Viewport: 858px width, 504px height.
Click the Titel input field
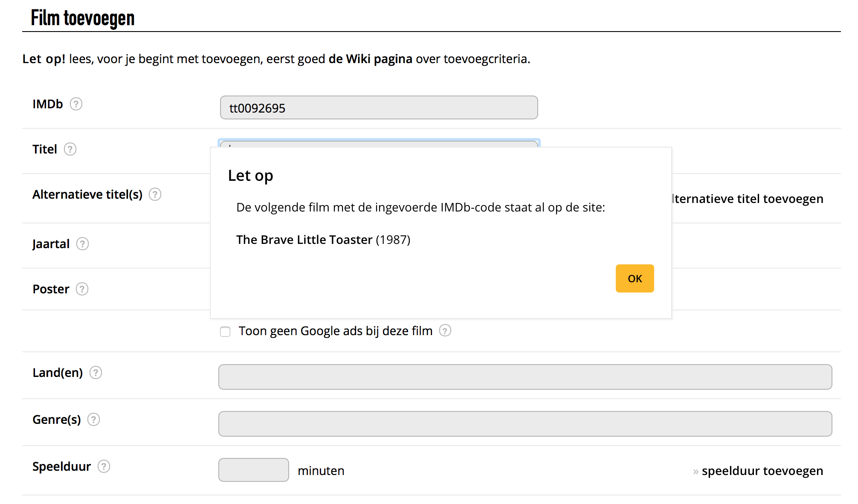tap(379, 144)
